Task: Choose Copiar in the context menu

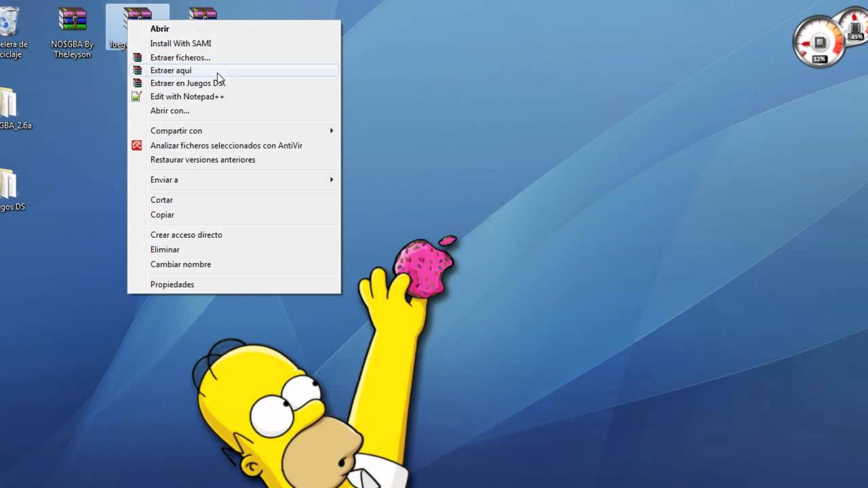Action: 234,215
